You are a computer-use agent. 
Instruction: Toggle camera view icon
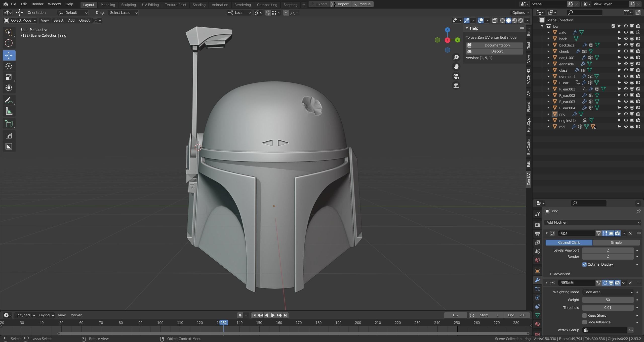pos(456,76)
